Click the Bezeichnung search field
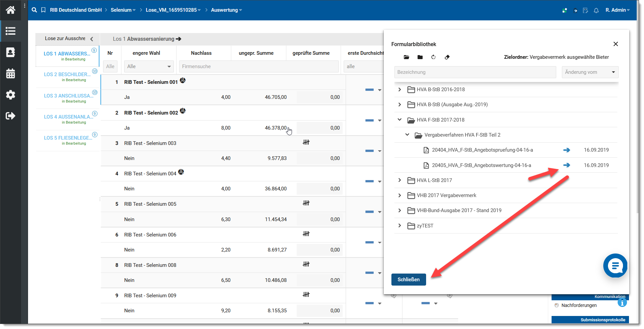644x329 pixels. pos(475,72)
